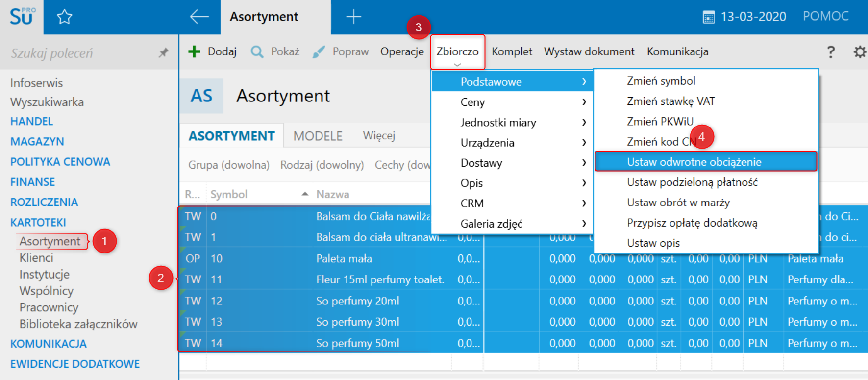Image resolution: width=868 pixels, height=380 pixels.
Task: Open Asortyment under Kartoteki
Action: coord(50,241)
